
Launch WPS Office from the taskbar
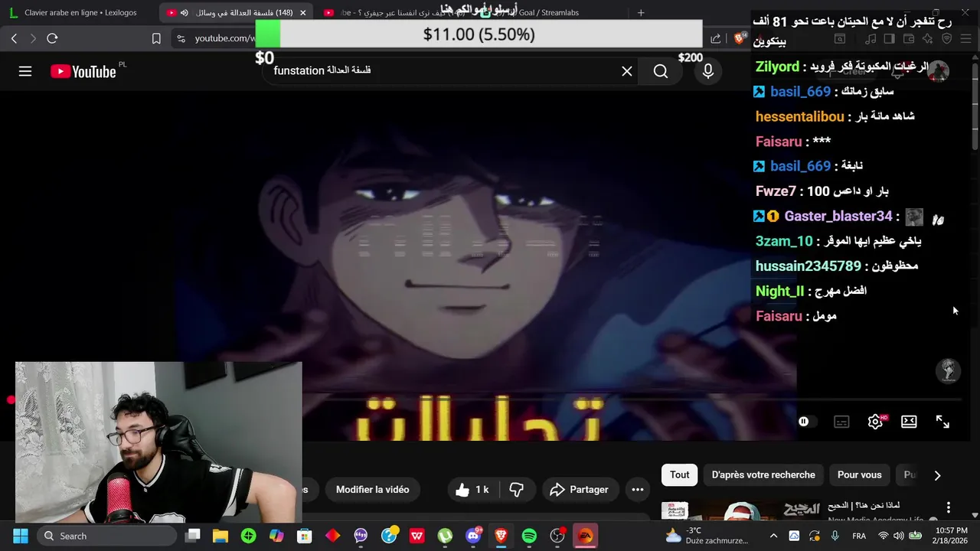click(x=416, y=536)
